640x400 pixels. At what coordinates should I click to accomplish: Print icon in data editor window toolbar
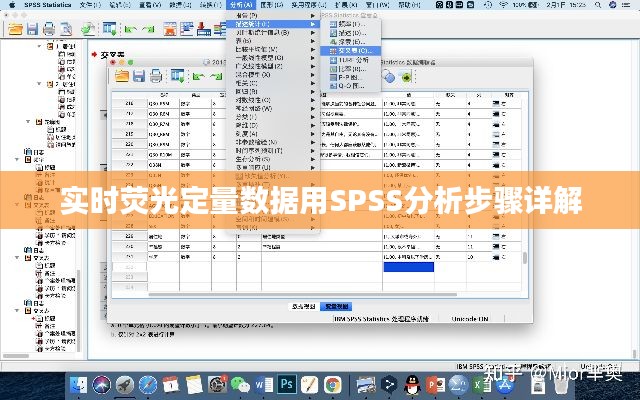pyautogui.click(x=156, y=76)
